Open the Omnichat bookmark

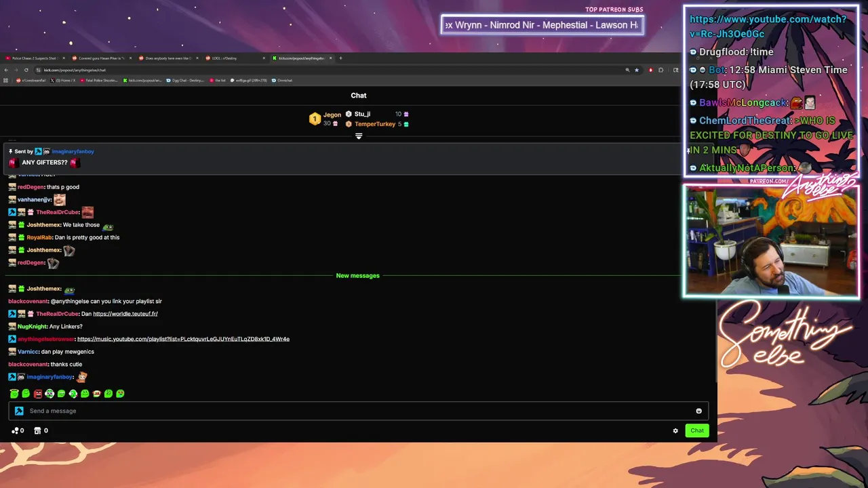pyautogui.click(x=282, y=80)
